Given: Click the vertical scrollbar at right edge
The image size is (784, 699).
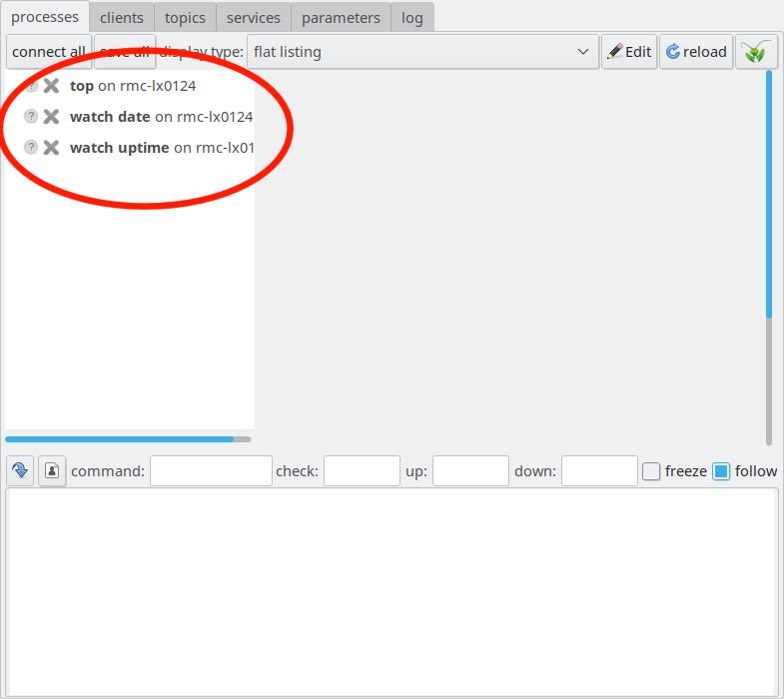Looking at the screenshot, I should point(769,258).
